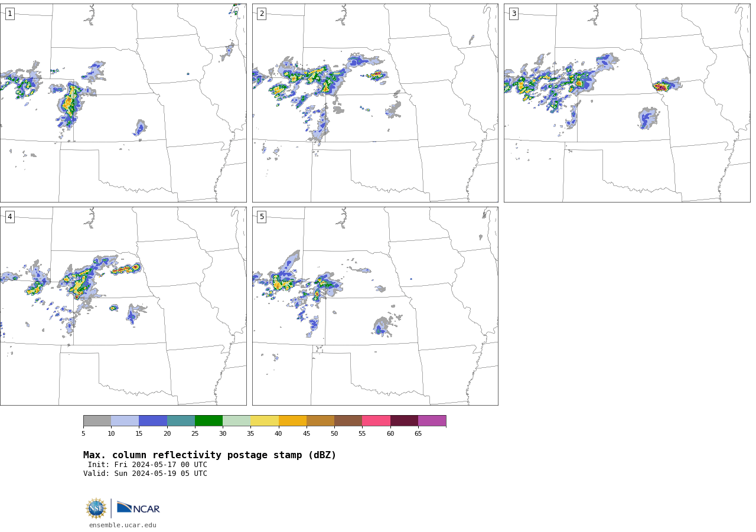Open ensemble member 4 reflectivity map
Image resolution: width=756 pixels, height=532 pixels.
click(123, 306)
